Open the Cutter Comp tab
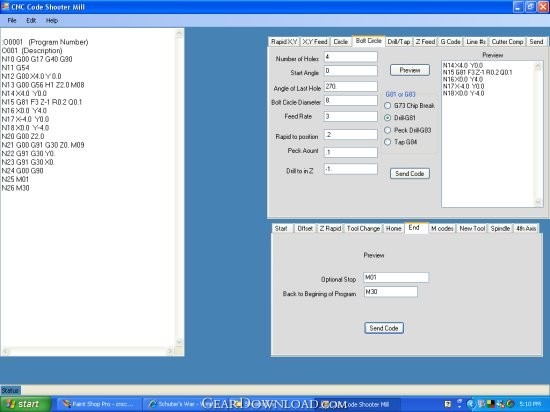Viewport: 550px width, 412px height. coord(507,42)
